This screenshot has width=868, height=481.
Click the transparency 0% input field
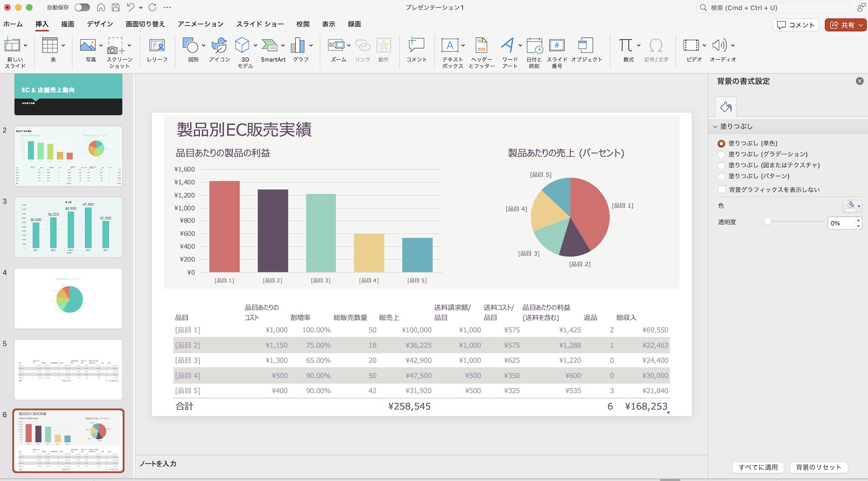click(x=841, y=223)
